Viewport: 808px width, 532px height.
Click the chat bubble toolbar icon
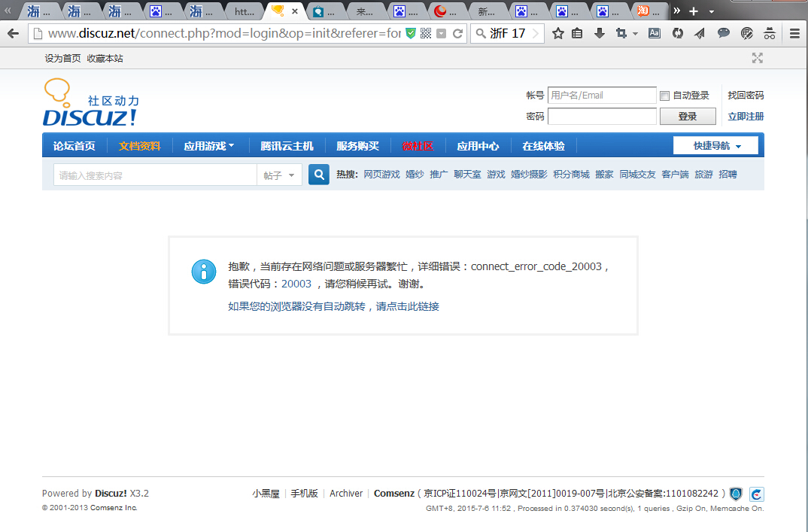point(723,33)
